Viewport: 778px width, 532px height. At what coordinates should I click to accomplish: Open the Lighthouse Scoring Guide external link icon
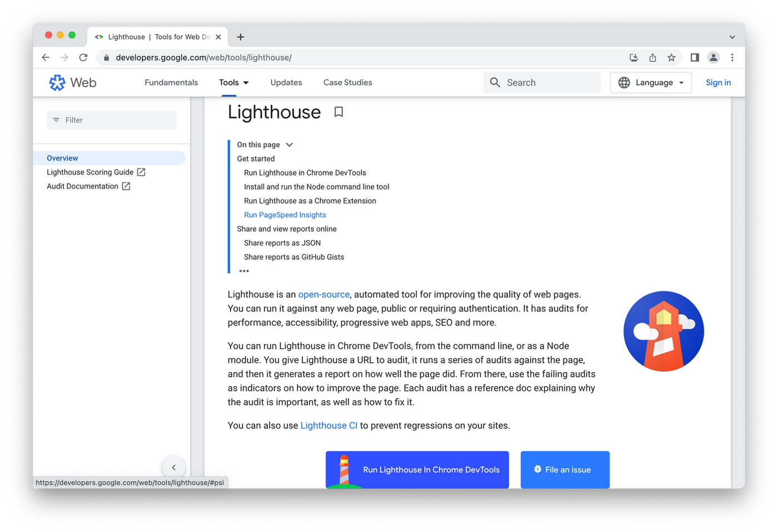click(141, 172)
